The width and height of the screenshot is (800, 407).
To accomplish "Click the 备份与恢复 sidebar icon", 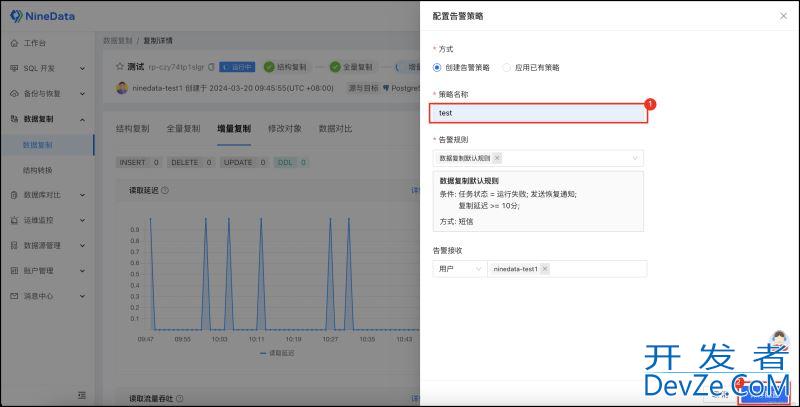I will [x=14, y=94].
